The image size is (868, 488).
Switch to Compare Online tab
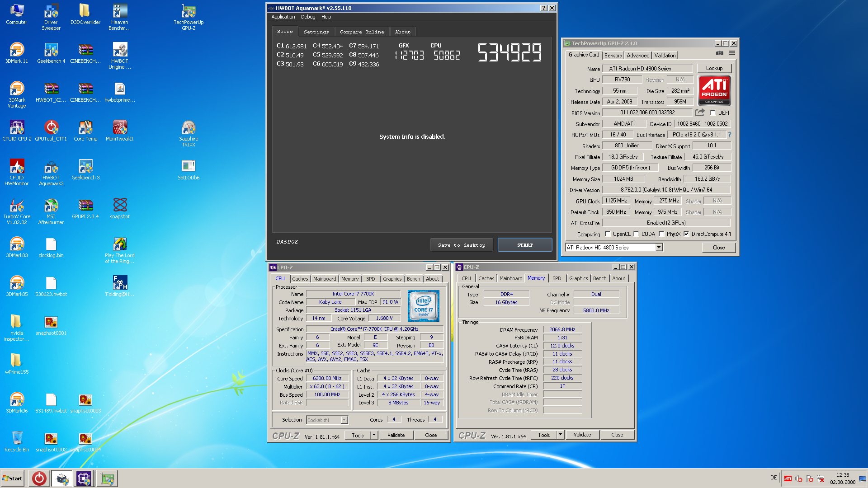pos(362,32)
